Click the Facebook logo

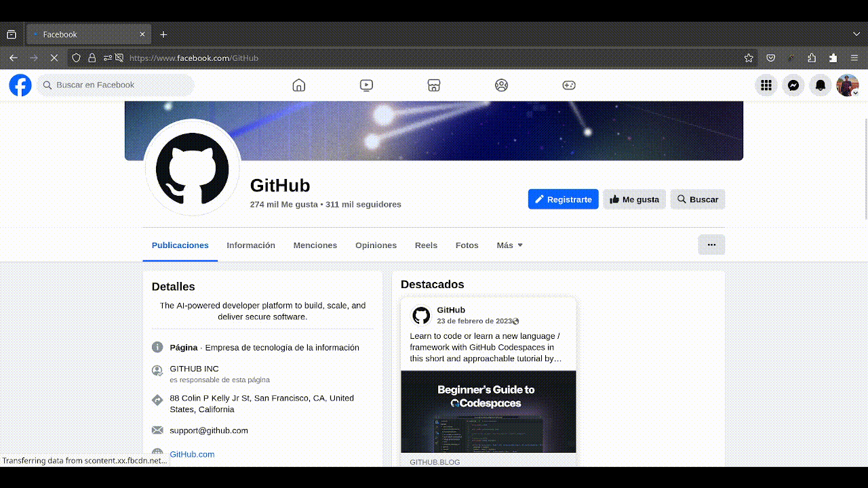point(20,85)
